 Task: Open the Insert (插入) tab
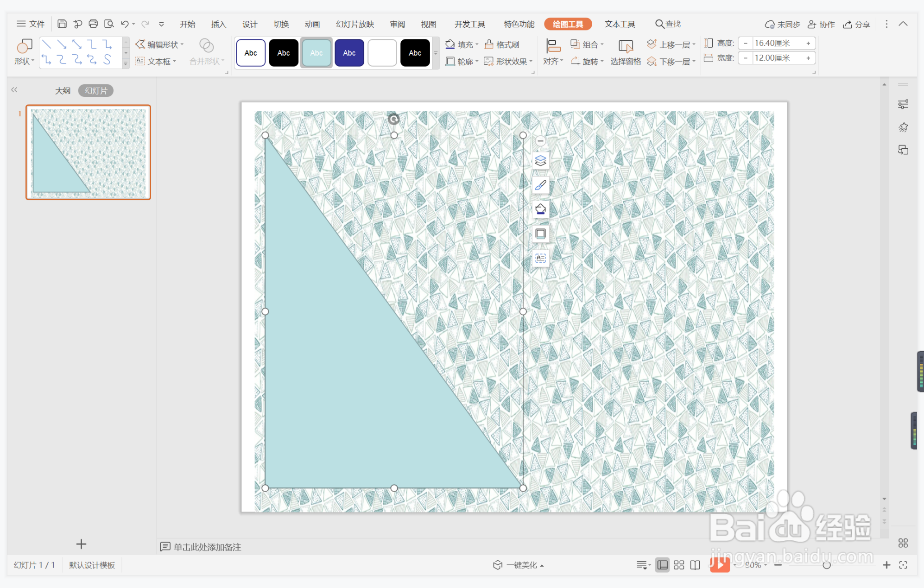[x=218, y=24]
